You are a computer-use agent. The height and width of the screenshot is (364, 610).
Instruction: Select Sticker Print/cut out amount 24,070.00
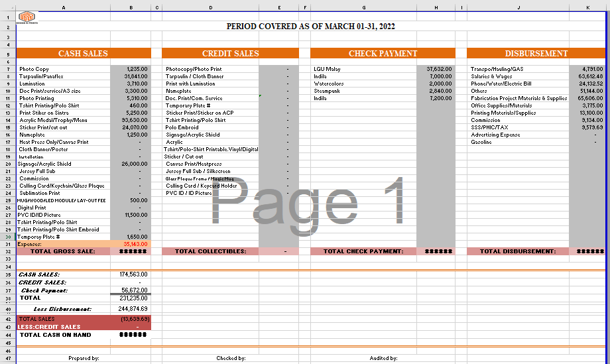(131, 127)
